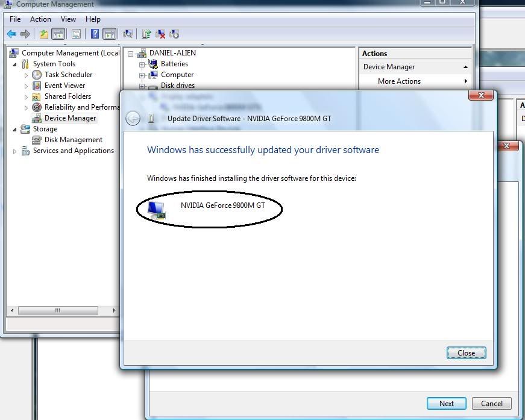This screenshot has height=420, width=525.
Task: Click the Reliability and Performance icon
Action: (37, 107)
